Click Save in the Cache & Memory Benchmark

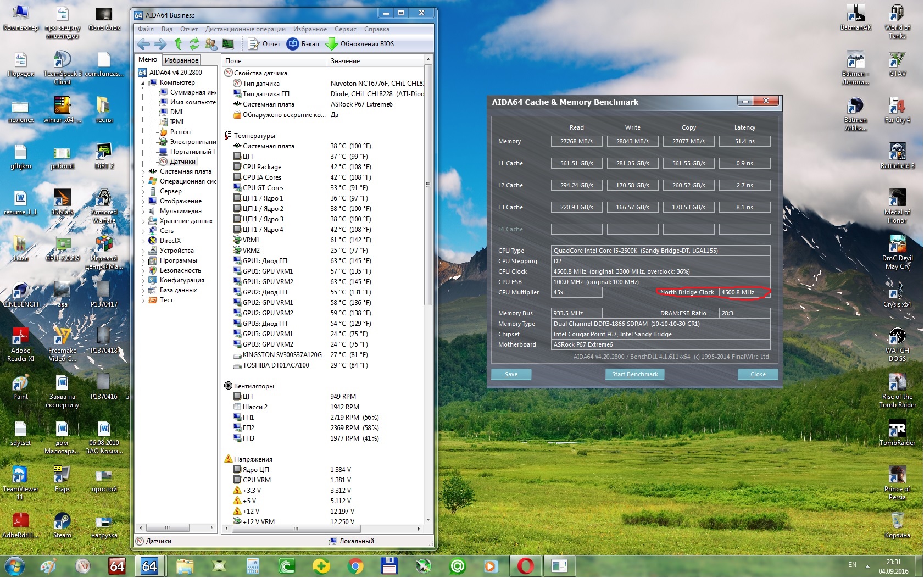[511, 374]
